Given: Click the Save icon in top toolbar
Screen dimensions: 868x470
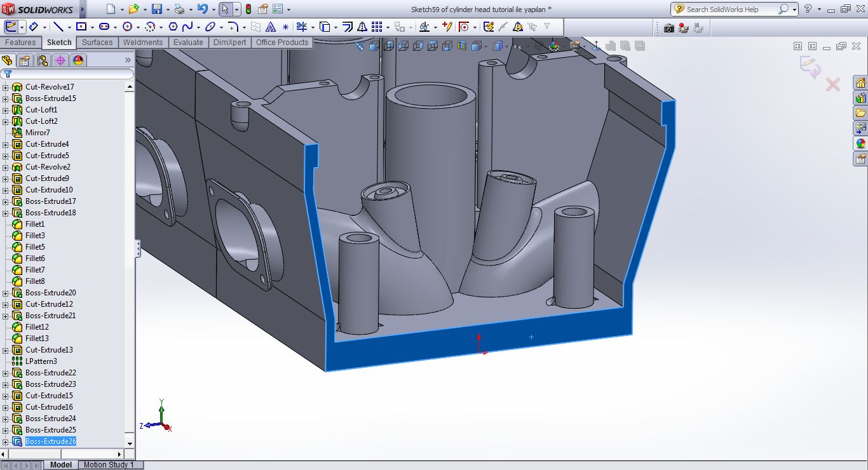Looking at the screenshot, I should tap(157, 10).
